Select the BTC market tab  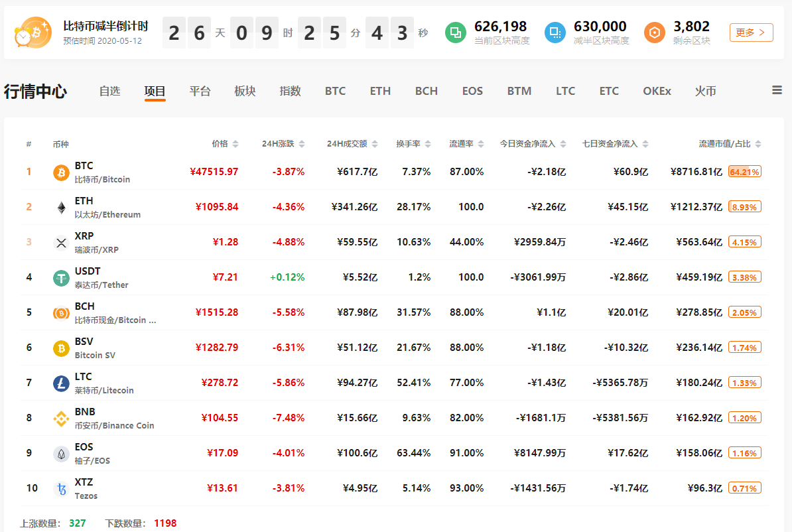pos(336,91)
